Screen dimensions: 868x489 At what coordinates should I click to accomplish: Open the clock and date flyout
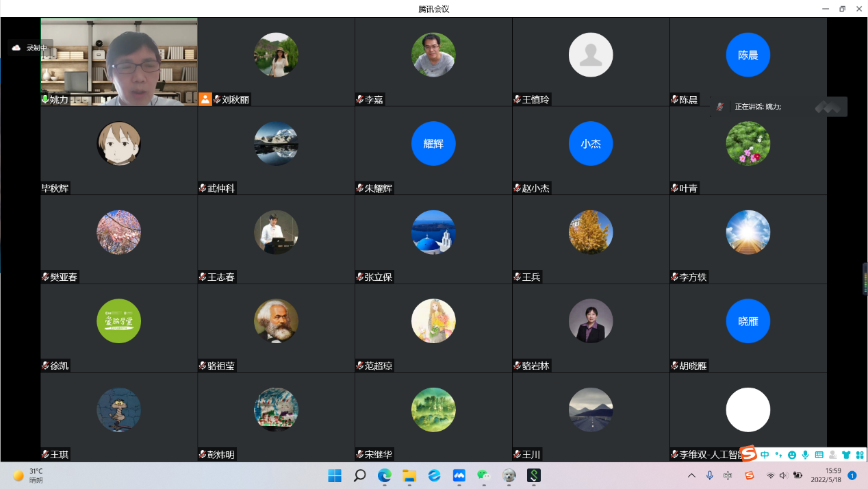[826, 475]
